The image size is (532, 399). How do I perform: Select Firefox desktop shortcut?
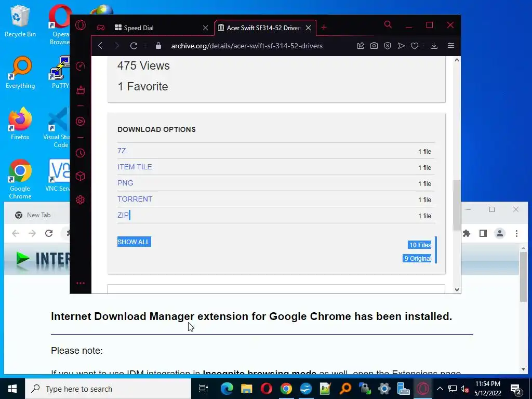(20, 124)
